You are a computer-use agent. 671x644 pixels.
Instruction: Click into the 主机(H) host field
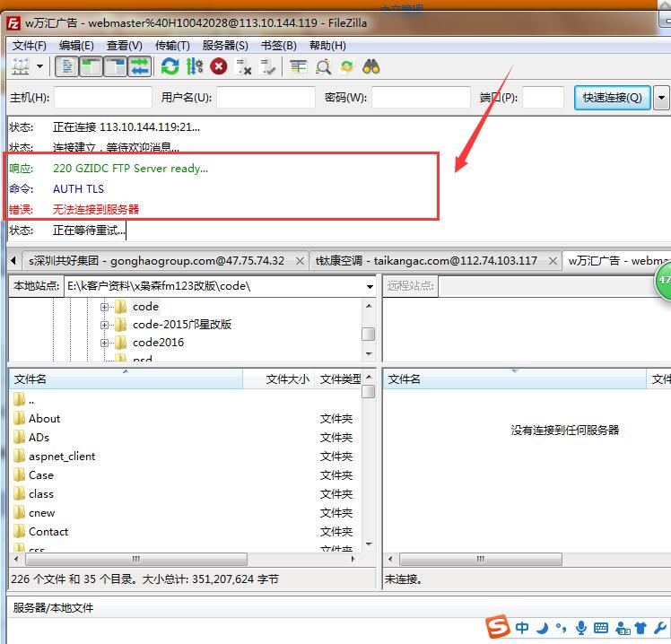click(103, 97)
